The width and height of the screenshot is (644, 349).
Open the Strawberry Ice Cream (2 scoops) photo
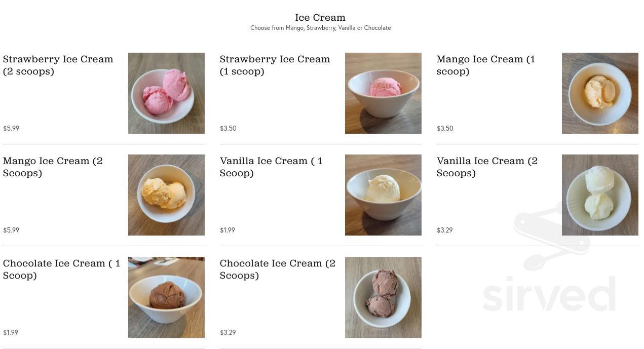tap(166, 93)
